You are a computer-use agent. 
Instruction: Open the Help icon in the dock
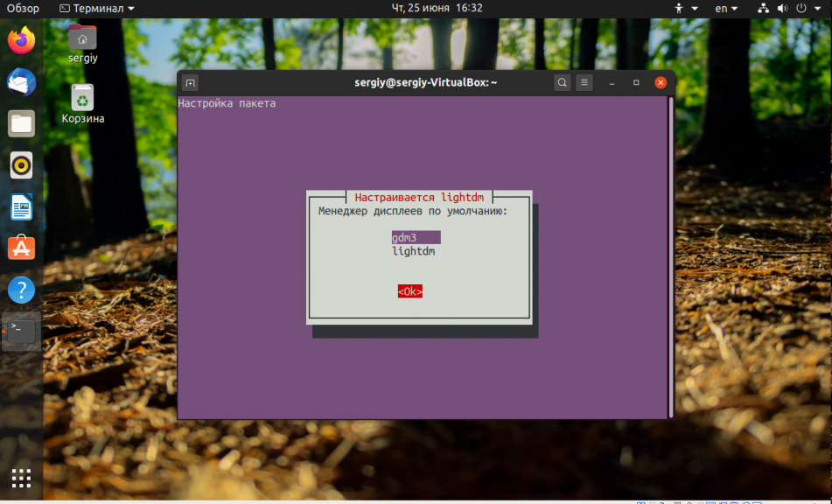[21, 290]
